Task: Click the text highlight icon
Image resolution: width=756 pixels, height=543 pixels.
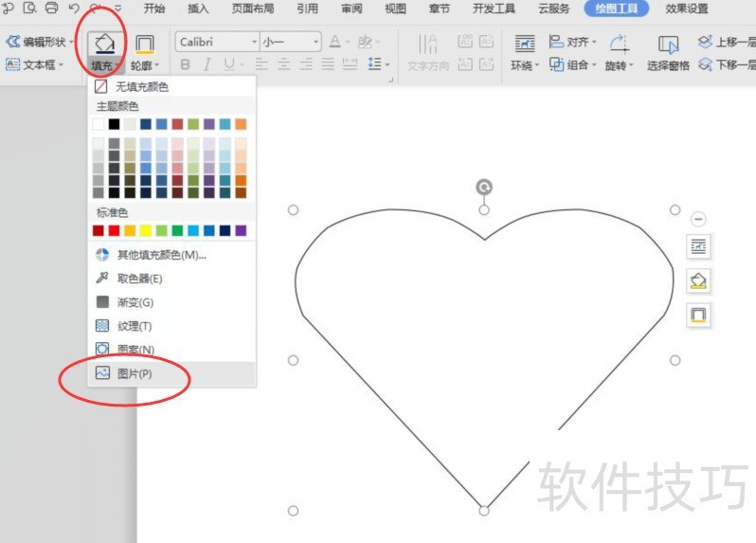Action: [x=365, y=42]
